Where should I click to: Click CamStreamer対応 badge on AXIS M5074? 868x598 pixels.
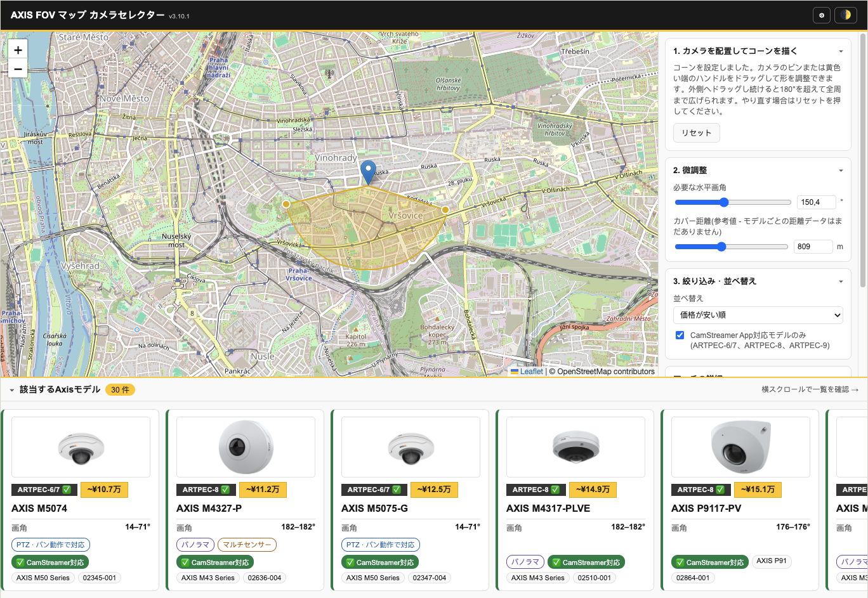point(50,562)
